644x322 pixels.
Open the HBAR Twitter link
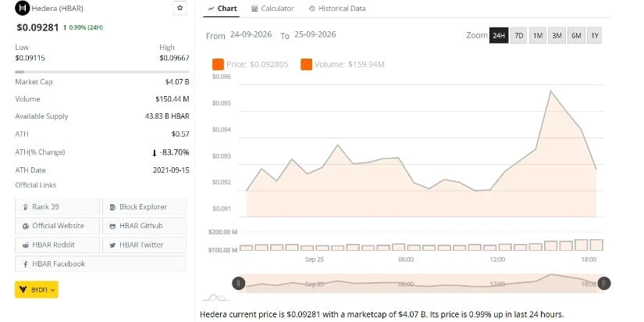coord(144,245)
